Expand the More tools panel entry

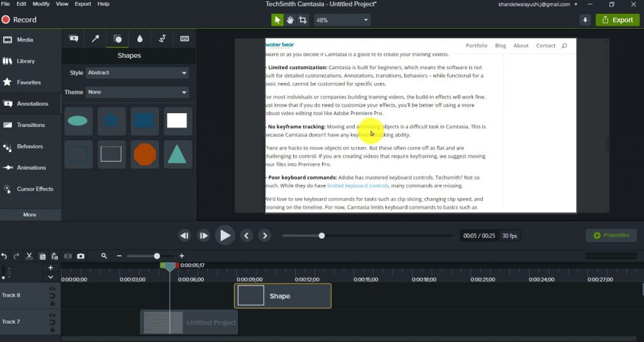pyautogui.click(x=30, y=214)
